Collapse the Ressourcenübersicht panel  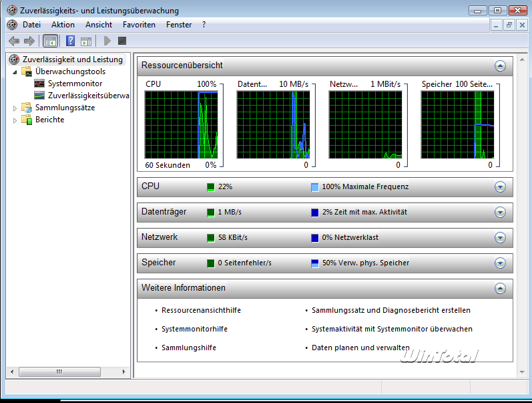click(500, 65)
